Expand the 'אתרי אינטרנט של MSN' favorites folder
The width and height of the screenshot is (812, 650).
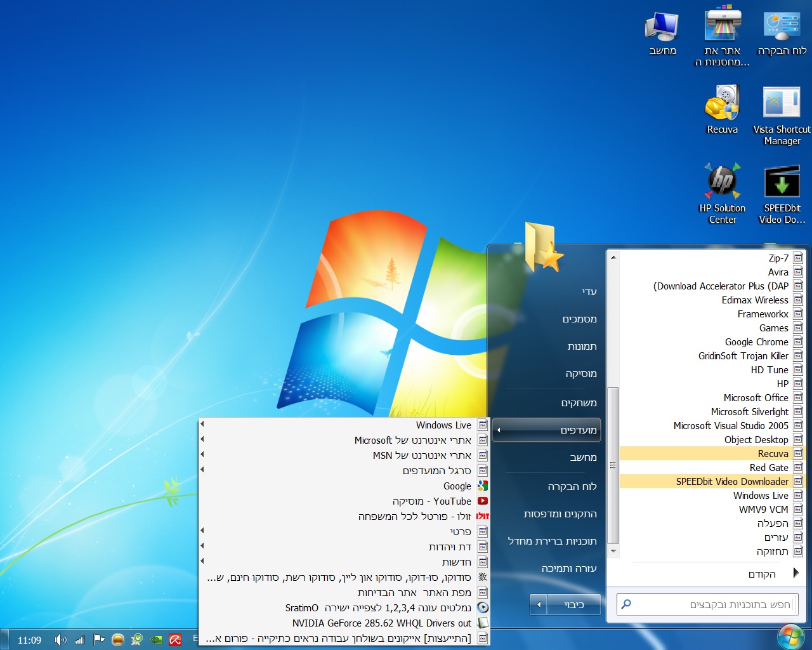click(344, 456)
